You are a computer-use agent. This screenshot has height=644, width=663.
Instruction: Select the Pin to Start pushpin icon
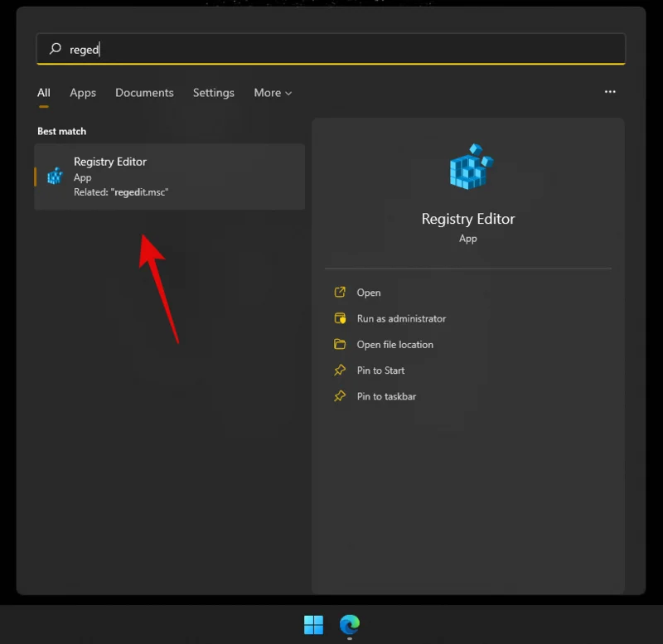pyautogui.click(x=340, y=370)
